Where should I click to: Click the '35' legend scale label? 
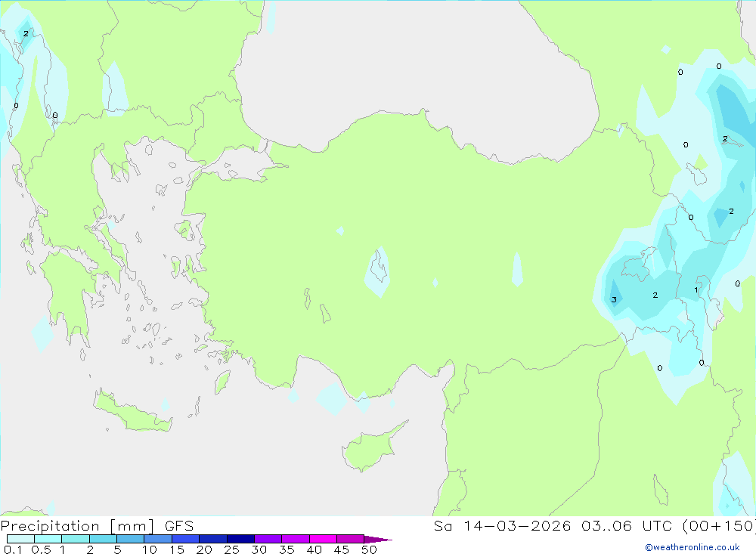[x=287, y=549]
